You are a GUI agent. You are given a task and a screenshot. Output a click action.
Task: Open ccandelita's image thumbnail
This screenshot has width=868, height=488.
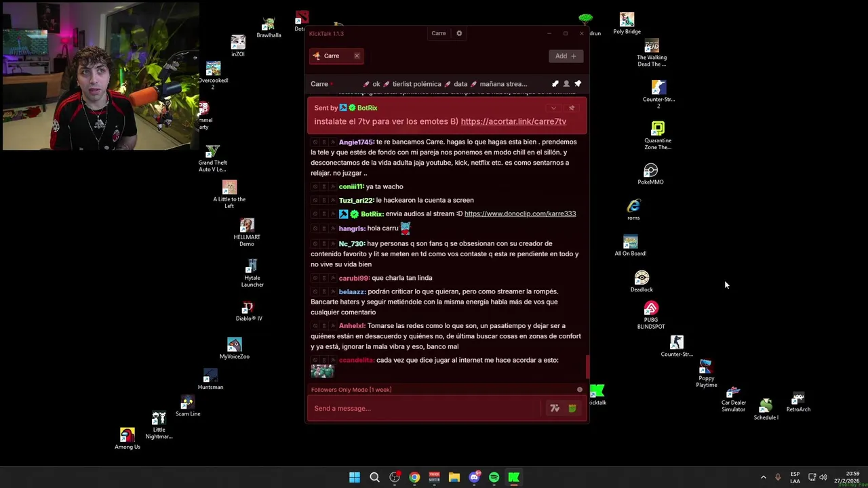click(322, 371)
